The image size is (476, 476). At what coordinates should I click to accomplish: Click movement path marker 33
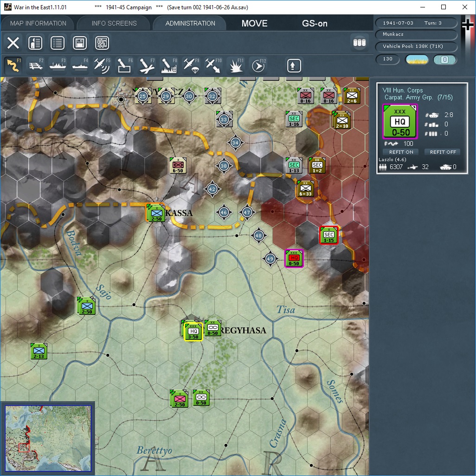point(224,119)
